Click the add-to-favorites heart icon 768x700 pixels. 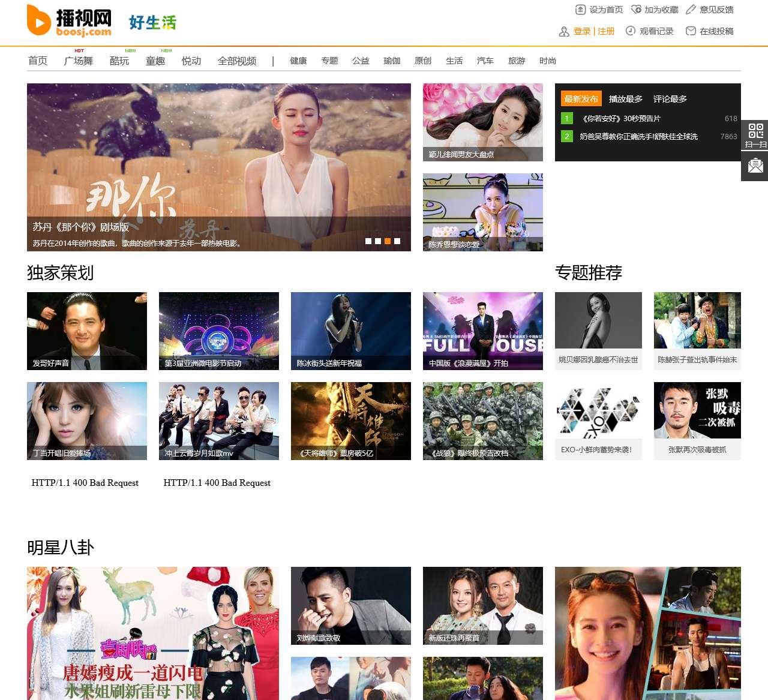636,10
